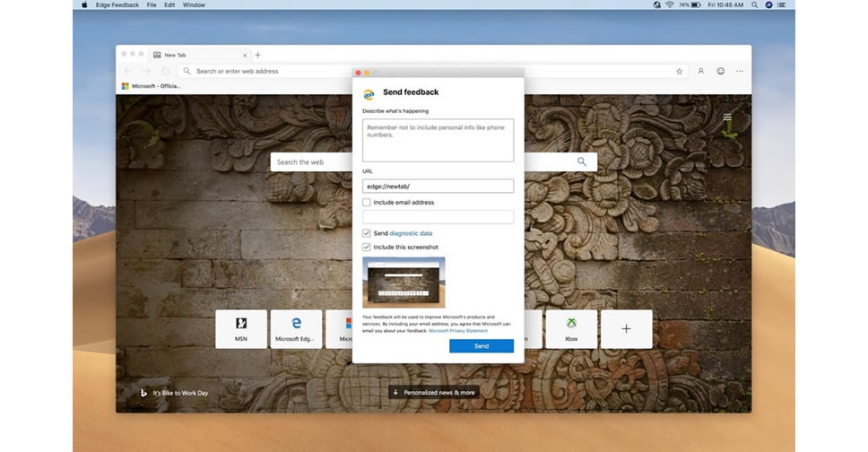Uncheck the Send diagnostic data checkbox
868x452 pixels.
[x=367, y=233]
